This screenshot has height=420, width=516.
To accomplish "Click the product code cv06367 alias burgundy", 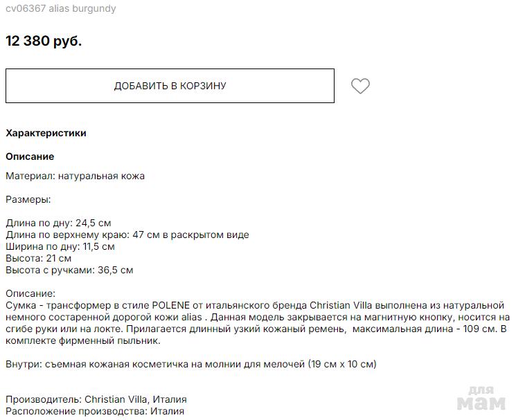I will tap(61, 9).
